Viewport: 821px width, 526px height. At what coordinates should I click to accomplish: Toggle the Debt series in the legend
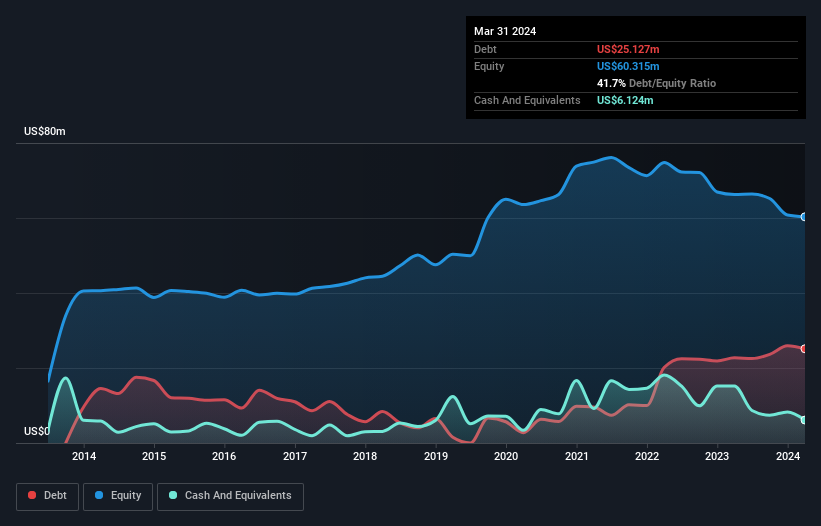[46, 496]
